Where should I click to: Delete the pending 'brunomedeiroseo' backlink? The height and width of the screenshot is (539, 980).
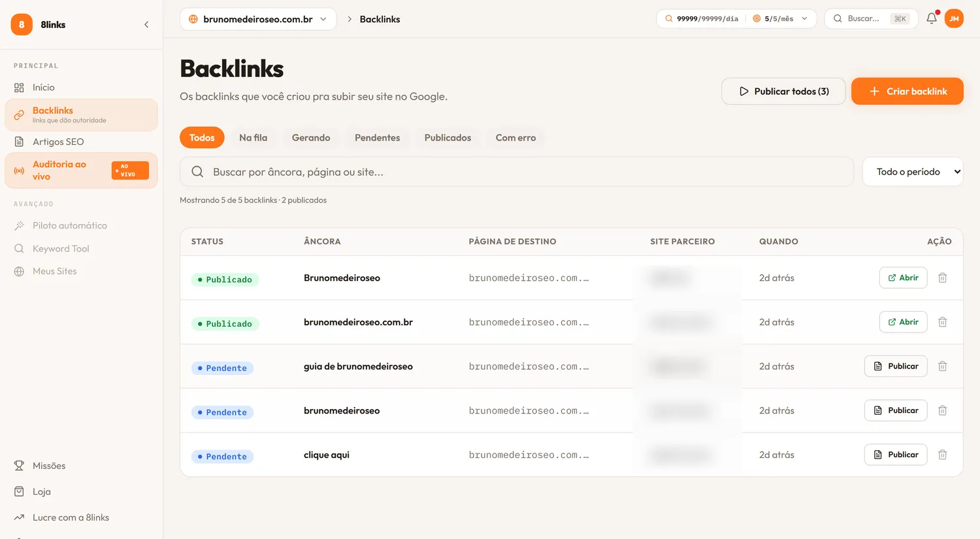(943, 410)
